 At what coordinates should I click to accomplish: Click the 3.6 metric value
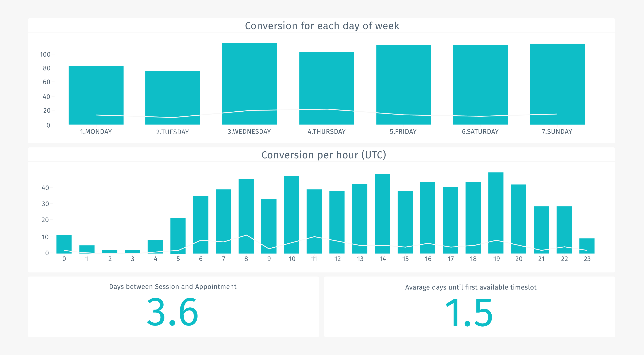pyautogui.click(x=172, y=312)
